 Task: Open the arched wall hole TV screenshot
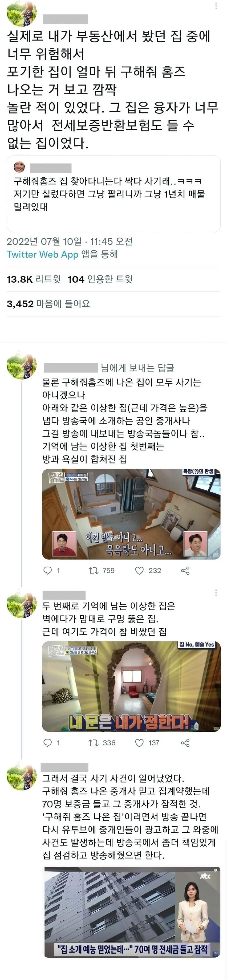click(131, 686)
